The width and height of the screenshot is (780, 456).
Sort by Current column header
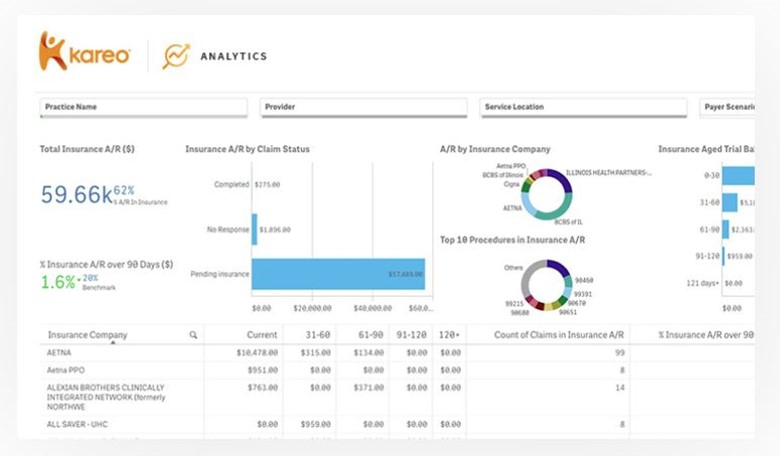pos(262,335)
